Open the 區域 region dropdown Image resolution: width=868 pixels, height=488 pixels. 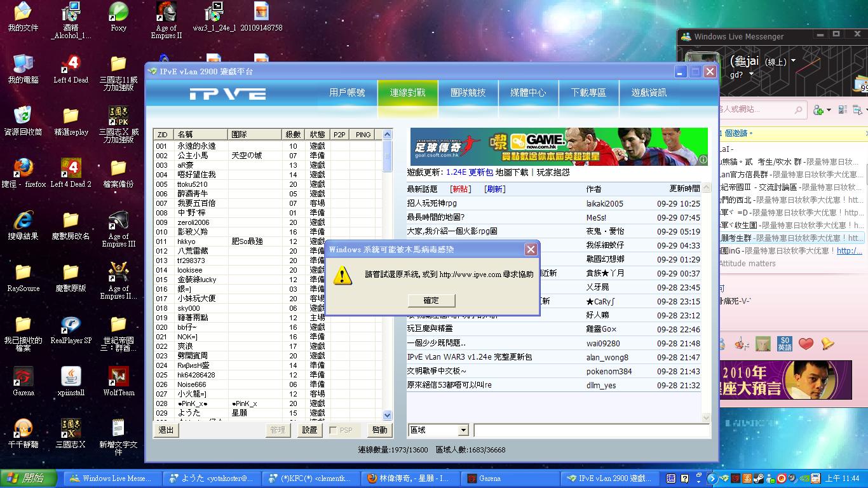[463, 430]
